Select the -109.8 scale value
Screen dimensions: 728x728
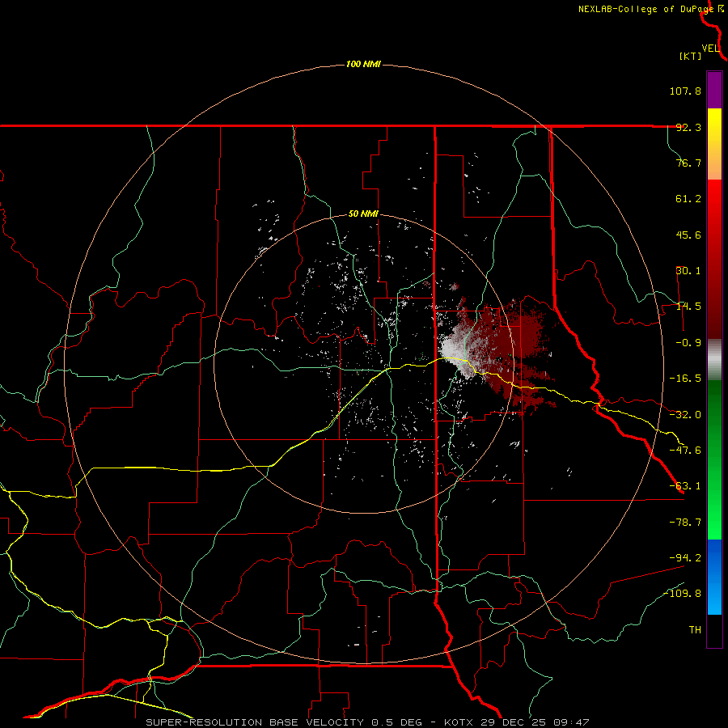(683, 594)
